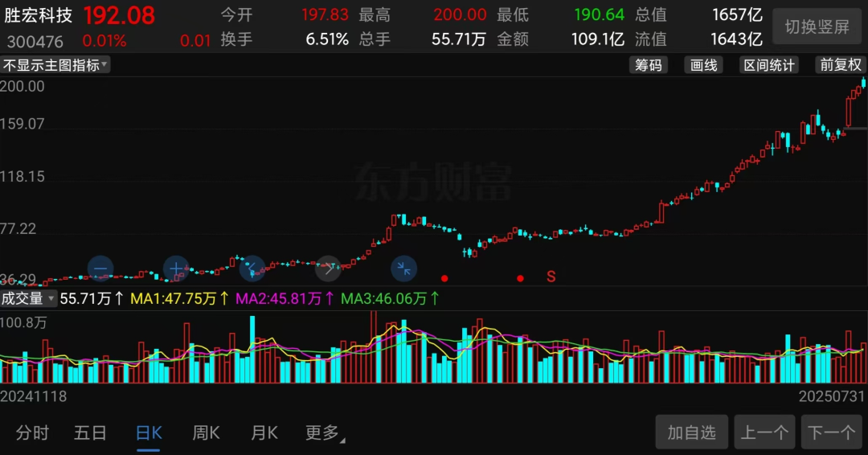
Task: Activate the 画线 drawing tool
Action: point(703,65)
